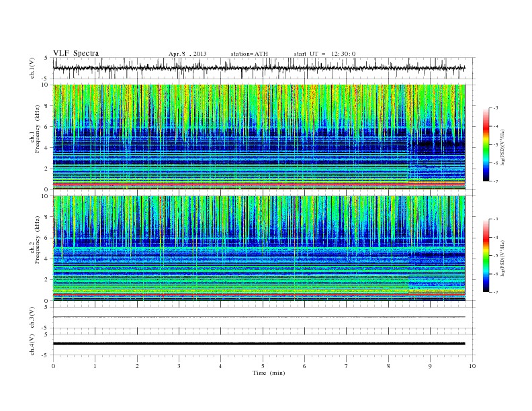Click the log(PSD) label beside upper color bar
The width and height of the screenshot is (532, 411).
[x=503, y=147]
